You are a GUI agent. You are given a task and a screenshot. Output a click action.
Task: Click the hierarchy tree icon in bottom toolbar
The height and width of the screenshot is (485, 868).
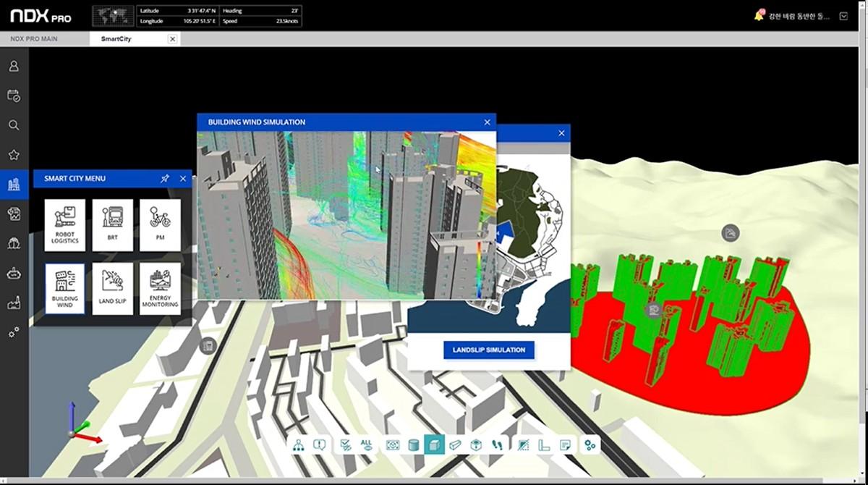298,445
